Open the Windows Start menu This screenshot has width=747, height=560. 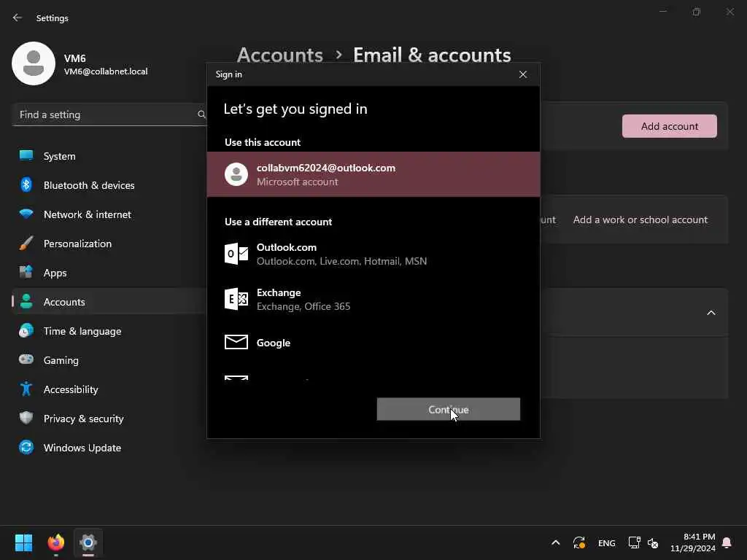pyautogui.click(x=23, y=542)
